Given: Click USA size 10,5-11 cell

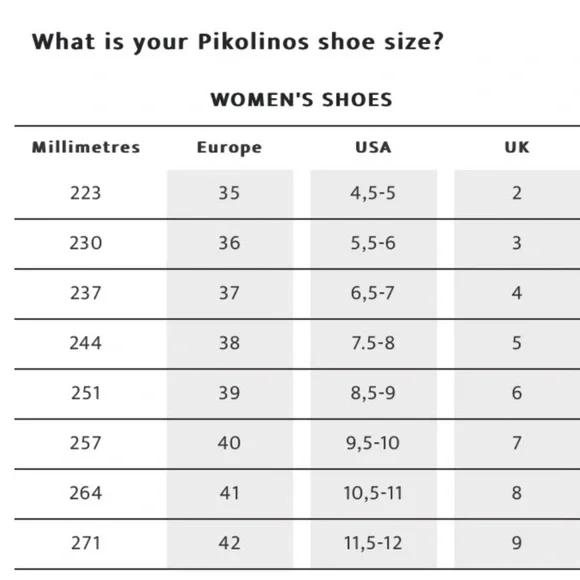Looking at the screenshot, I should 374,493.
